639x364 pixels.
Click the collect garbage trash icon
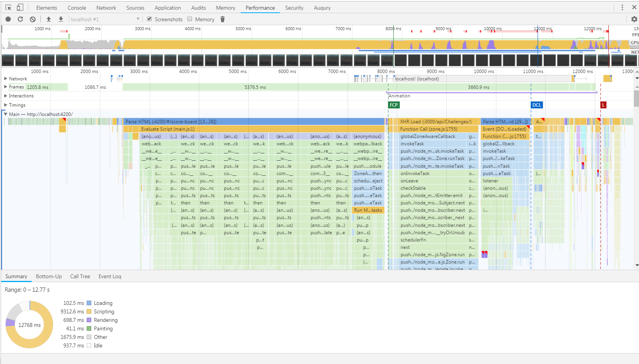[x=222, y=19]
